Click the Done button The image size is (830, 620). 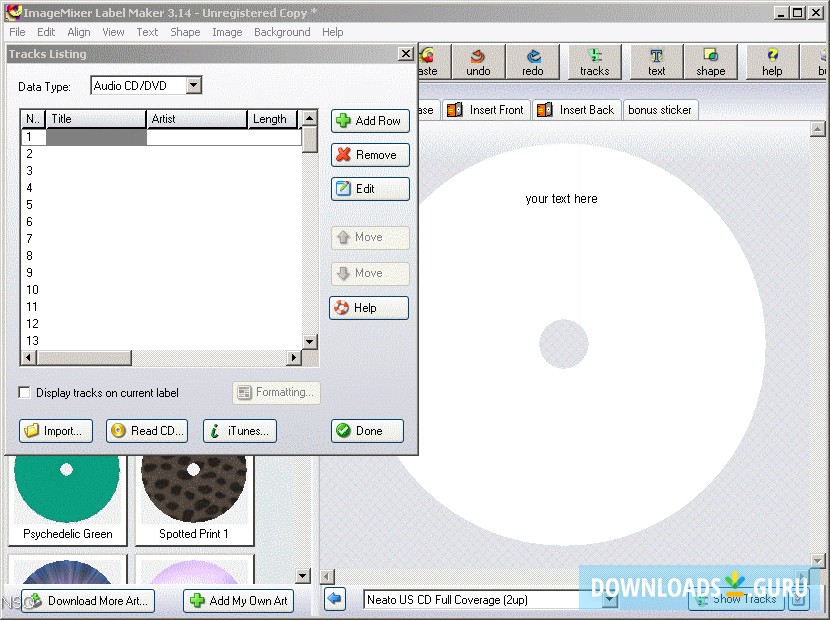367,430
